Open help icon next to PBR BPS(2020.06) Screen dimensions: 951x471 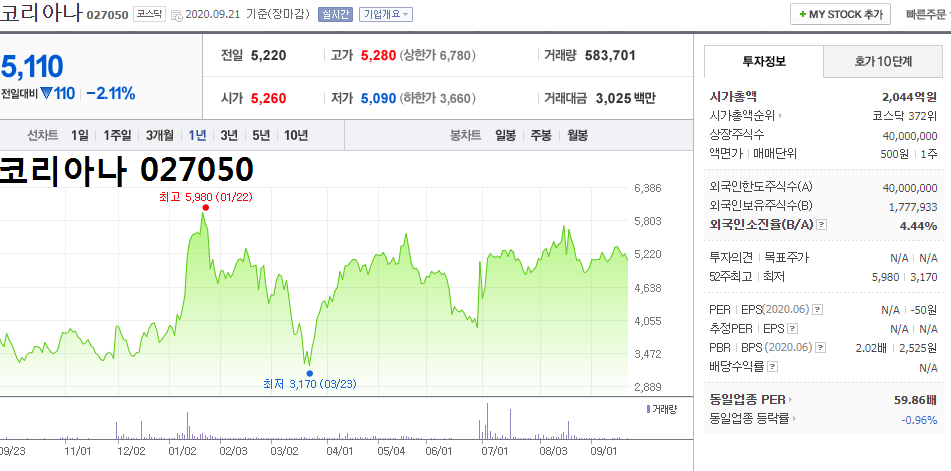821,348
